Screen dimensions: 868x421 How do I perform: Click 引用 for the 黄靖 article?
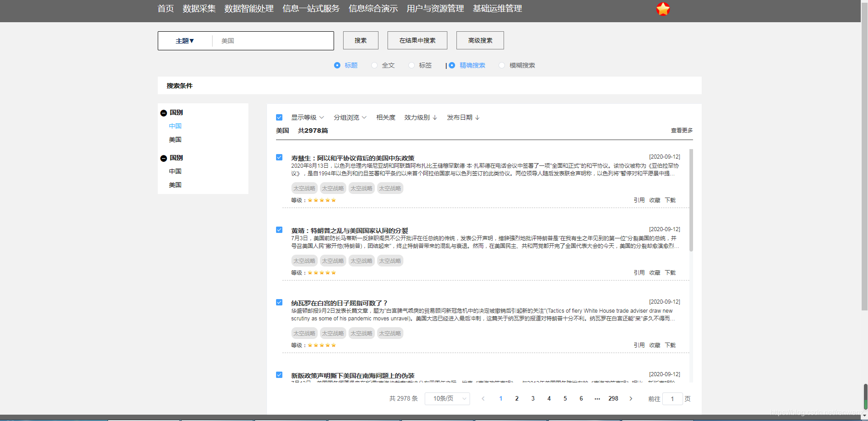click(639, 273)
